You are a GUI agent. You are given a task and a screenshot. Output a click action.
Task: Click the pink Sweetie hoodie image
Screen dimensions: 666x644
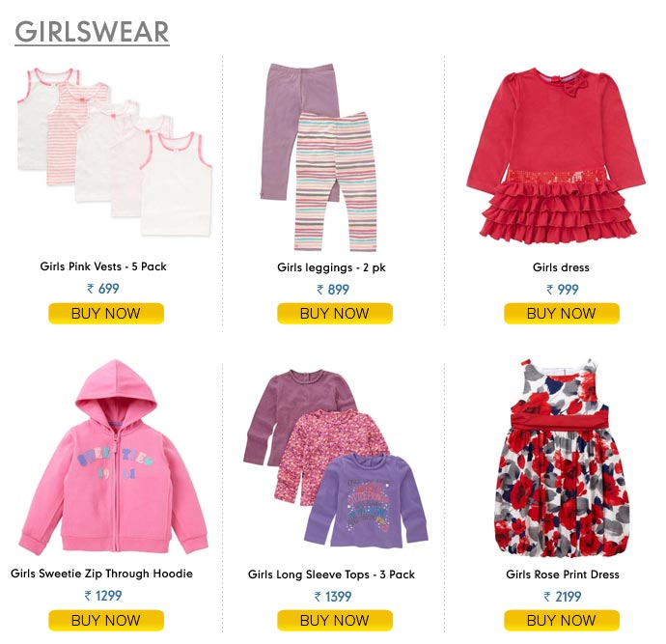113,458
